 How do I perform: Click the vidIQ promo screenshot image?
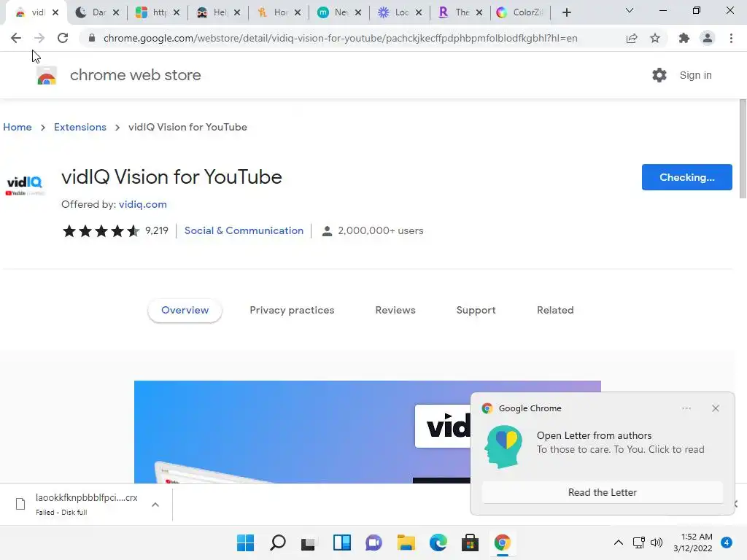coord(368,432)
